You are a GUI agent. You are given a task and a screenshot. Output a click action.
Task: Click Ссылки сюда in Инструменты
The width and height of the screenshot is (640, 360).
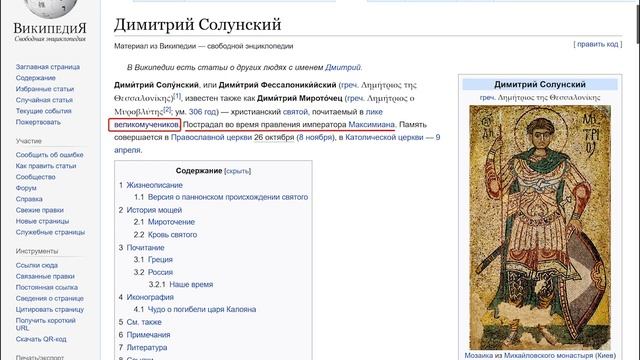37,265
